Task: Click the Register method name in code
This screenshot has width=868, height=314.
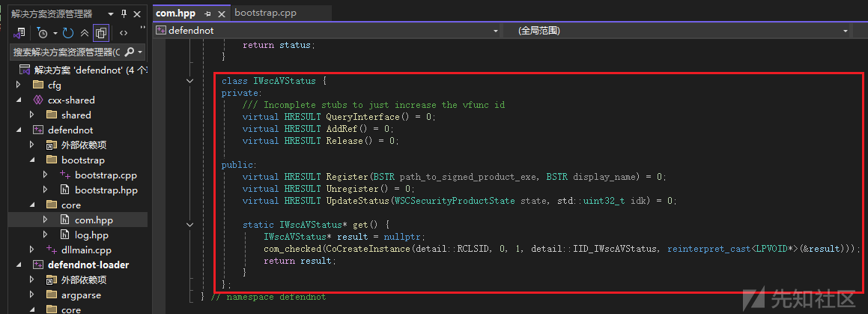Action: (x=347, y=177)
